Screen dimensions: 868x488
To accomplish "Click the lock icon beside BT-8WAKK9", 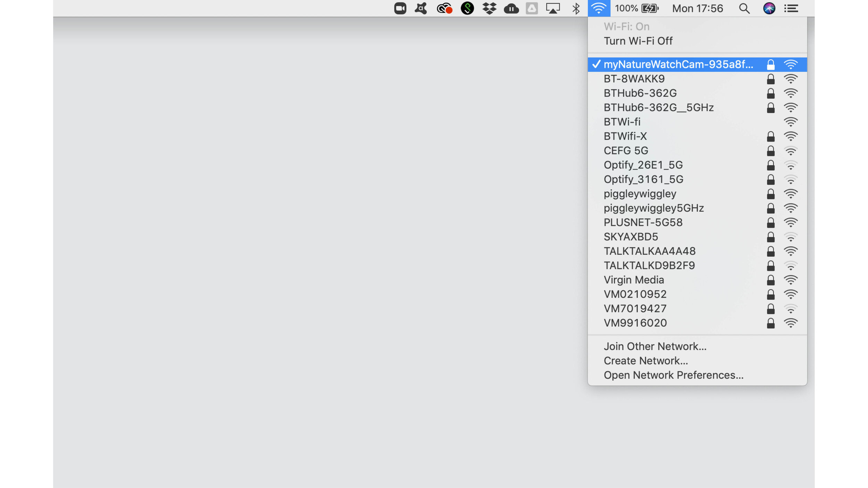I will pyautogui.click(x=770, y=79).
